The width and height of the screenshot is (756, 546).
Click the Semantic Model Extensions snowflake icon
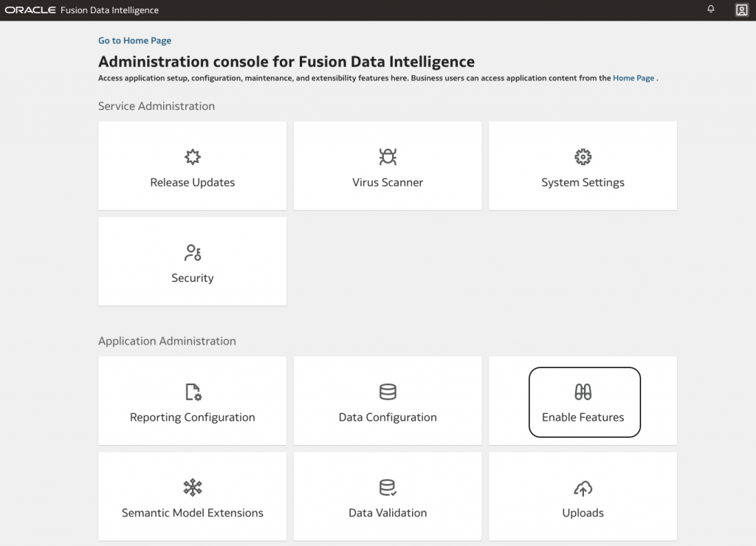193,487
